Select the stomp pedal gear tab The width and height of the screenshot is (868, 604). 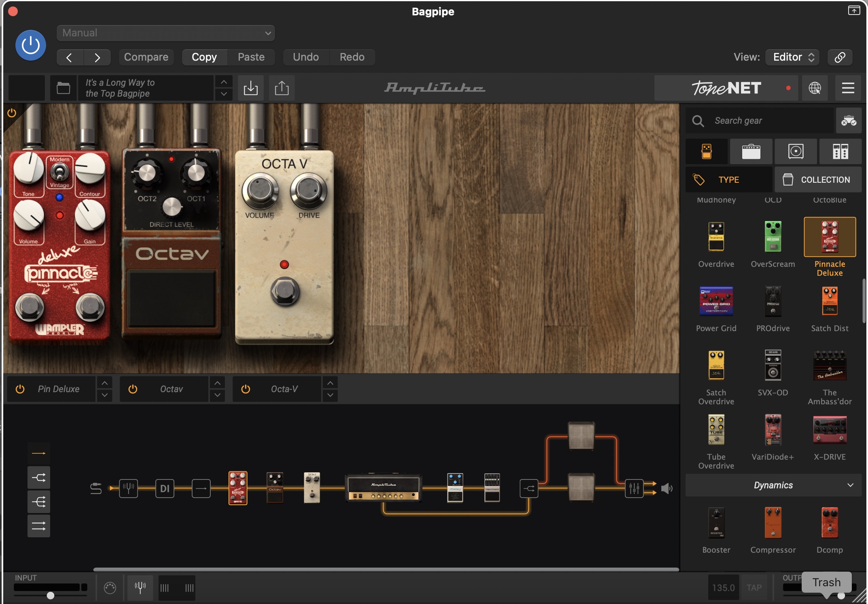(x=707, y=152)
